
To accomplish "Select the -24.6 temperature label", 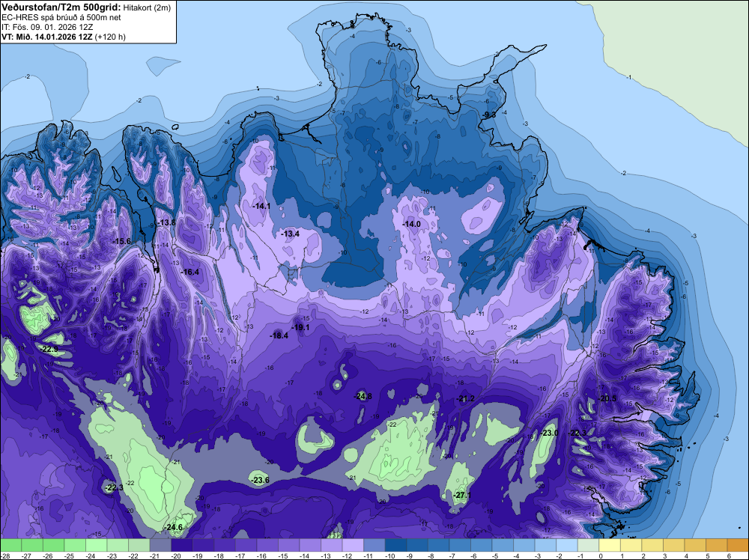I will (174, 528).
